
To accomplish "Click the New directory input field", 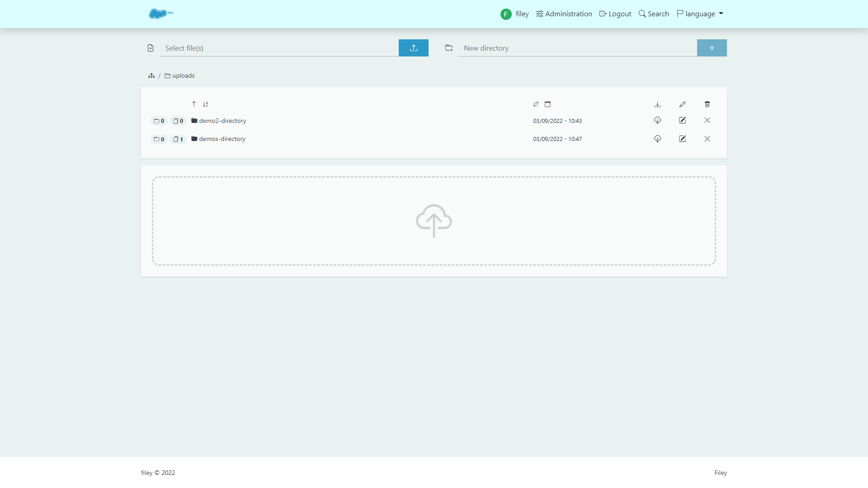I will [577, 48].
